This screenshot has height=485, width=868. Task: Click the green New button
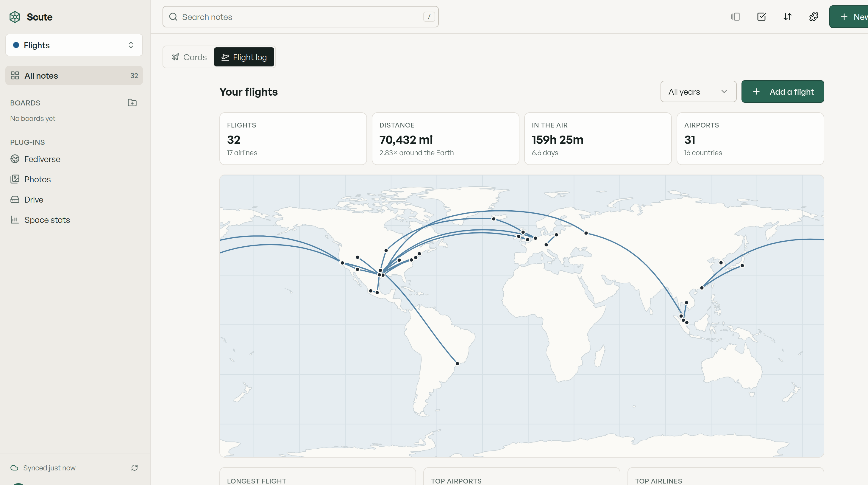pyautogui.click(x=849, y=17)
